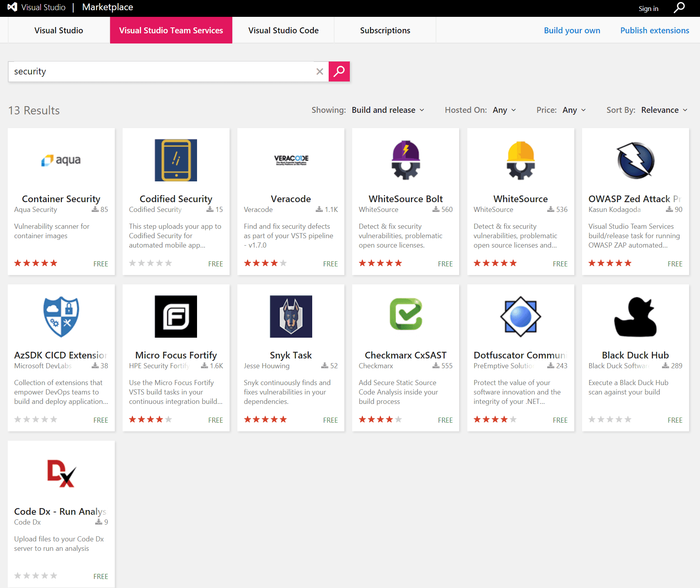Click the Dotfuscator download count 243
700x588 pixels.
click(x=557, y=365)
